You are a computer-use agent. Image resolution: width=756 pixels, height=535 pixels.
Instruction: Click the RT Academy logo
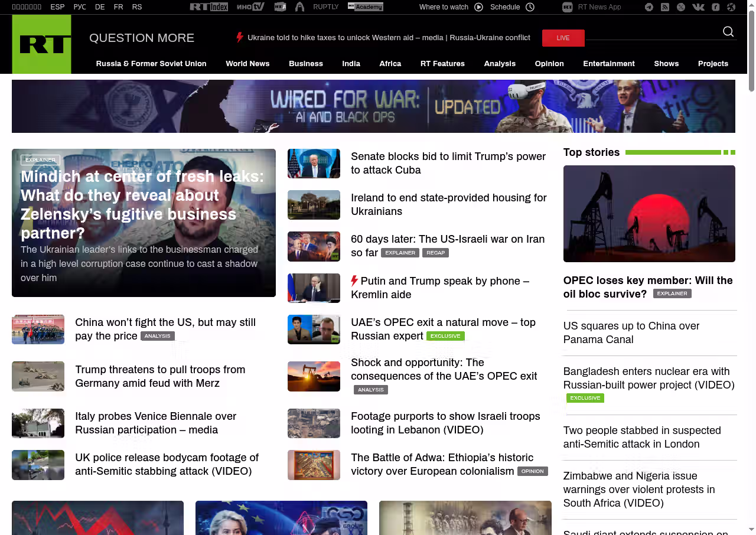pos(365,7)
